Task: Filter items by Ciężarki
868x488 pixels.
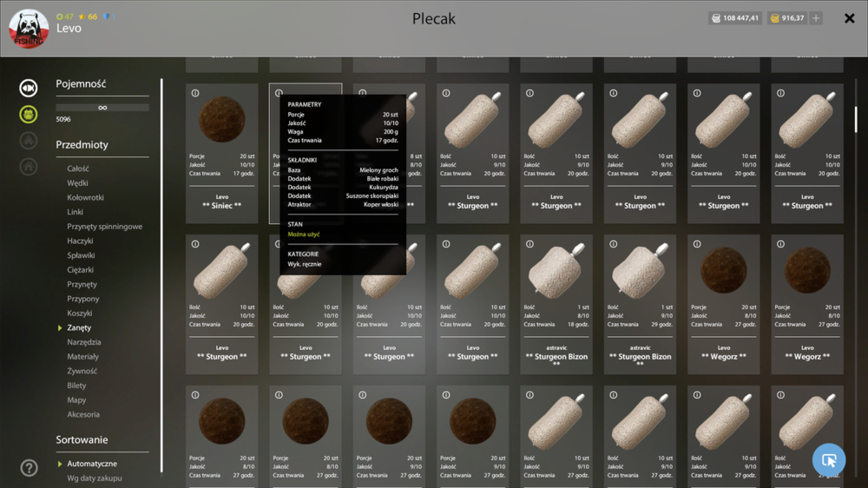Action: coord(80,270)
